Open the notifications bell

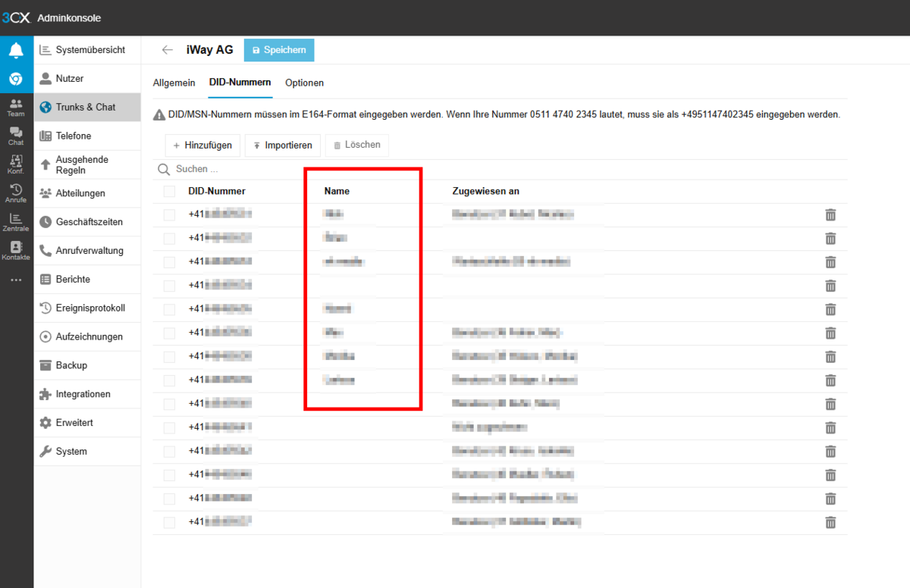point(16,51)
